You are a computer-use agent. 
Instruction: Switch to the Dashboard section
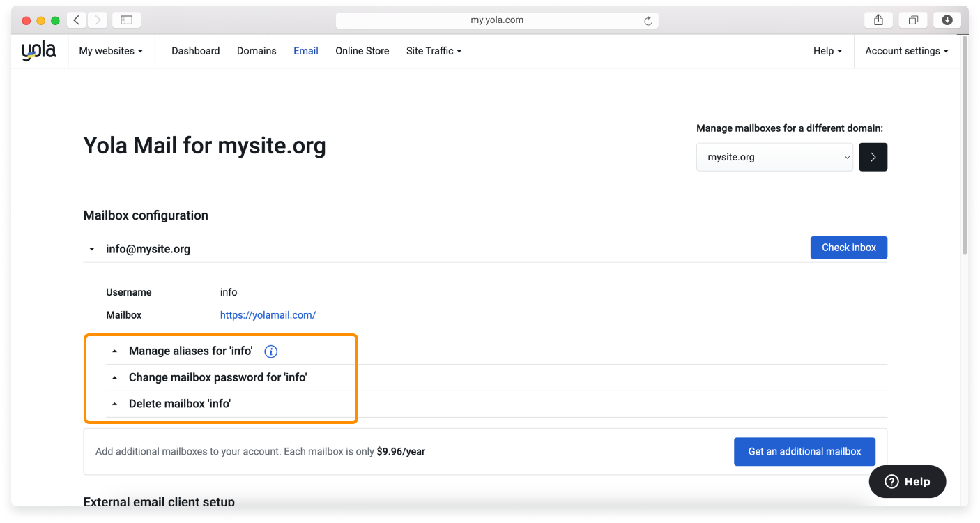[195, 50]
